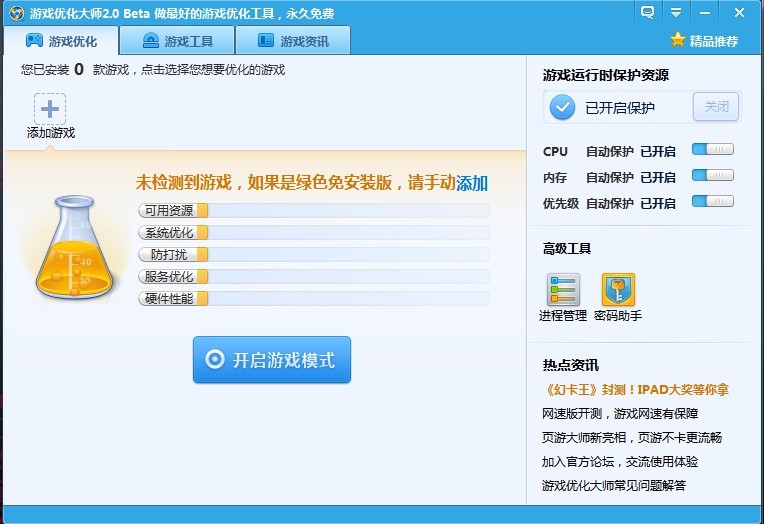Toggle 内存 auto-protection switch
Image resolution: width=764 pixels, height=524 pixels.
(712, 176)
